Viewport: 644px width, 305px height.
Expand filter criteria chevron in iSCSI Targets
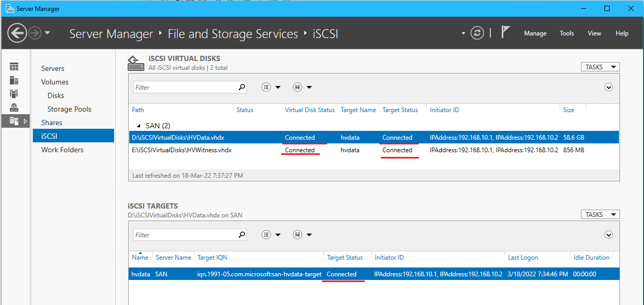(x=609, y=235)
